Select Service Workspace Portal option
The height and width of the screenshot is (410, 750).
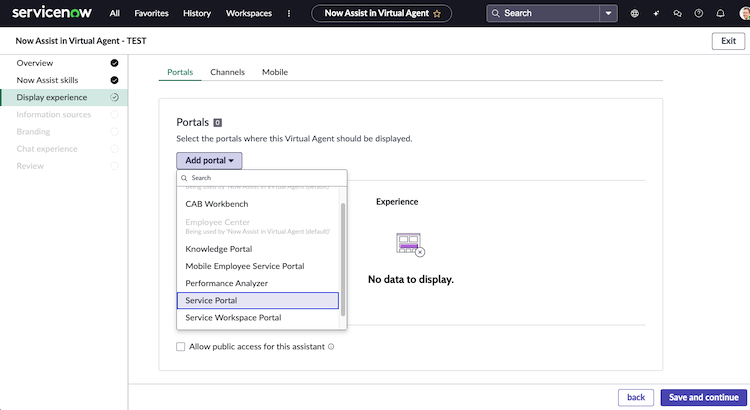tap(259, 318)
